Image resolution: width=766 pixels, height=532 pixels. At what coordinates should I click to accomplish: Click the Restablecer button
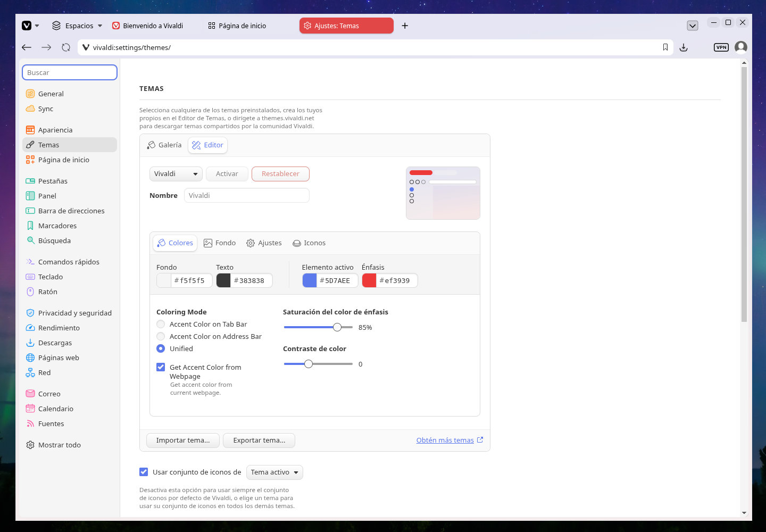pyautogui.click(x=280, y=174)
